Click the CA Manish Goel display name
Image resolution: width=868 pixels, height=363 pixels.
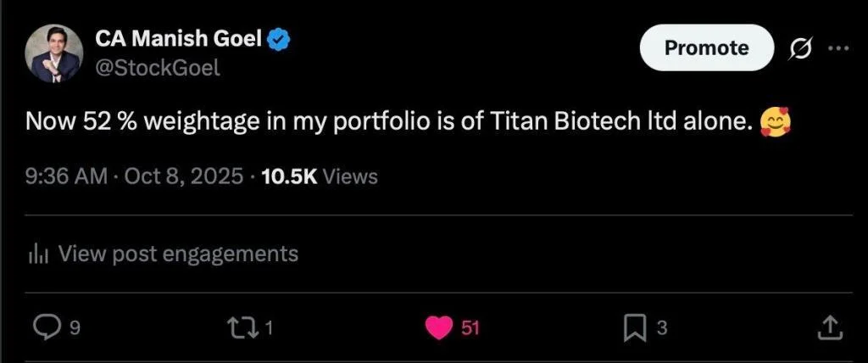pos(177,38)
